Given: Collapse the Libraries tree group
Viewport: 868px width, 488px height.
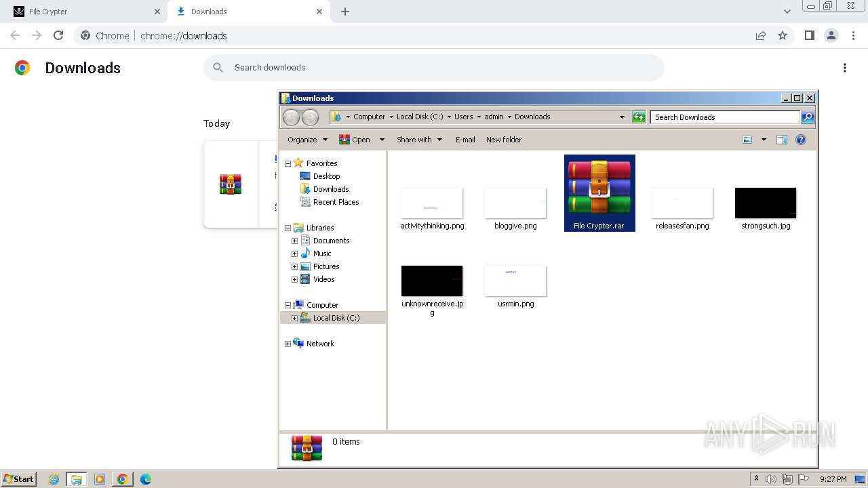Looking at the screenshot, I should 288,228.
